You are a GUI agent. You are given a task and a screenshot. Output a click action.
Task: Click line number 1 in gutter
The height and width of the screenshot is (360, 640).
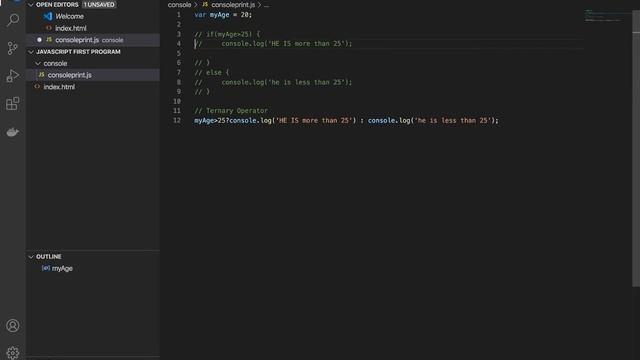pos(179,15)
